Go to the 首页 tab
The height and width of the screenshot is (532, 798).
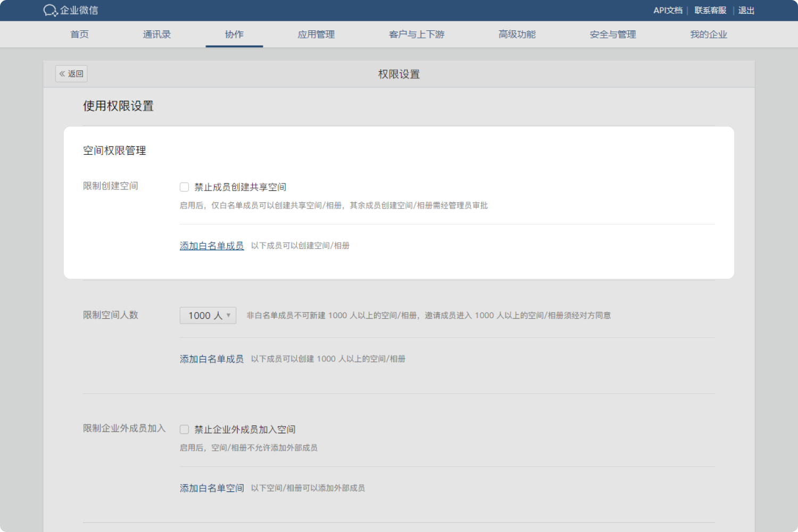coord(79,34)
